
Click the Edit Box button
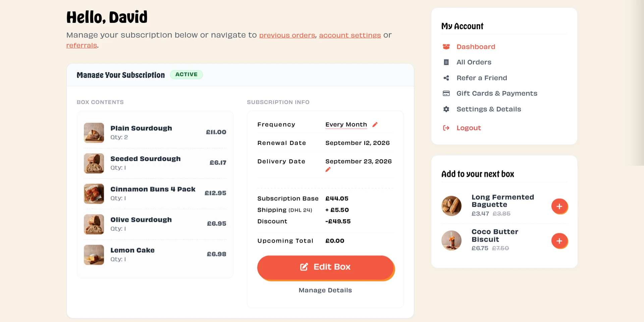[325, 267]
